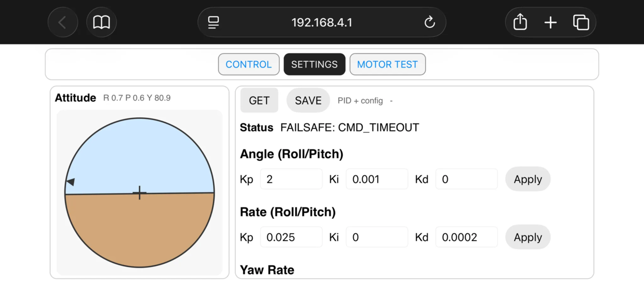Focus the Angle Kp input field
644x297 pixels.
click(291, 179)
